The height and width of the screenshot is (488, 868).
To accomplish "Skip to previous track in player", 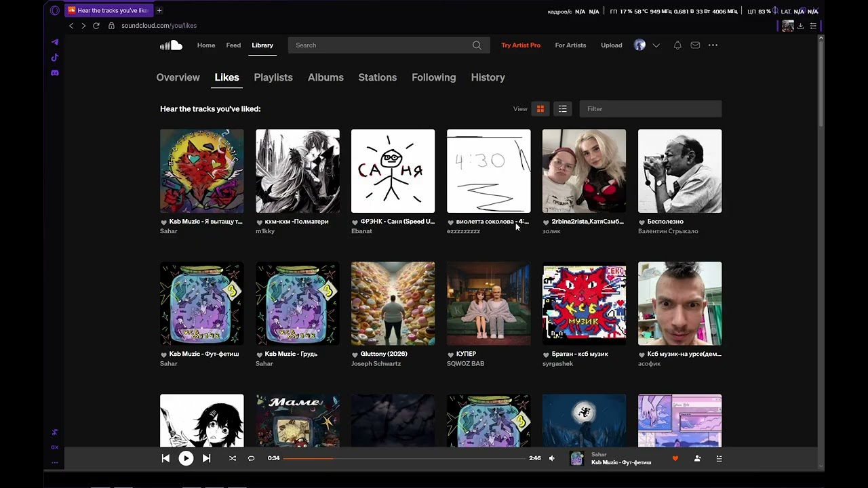I will 165,458.
